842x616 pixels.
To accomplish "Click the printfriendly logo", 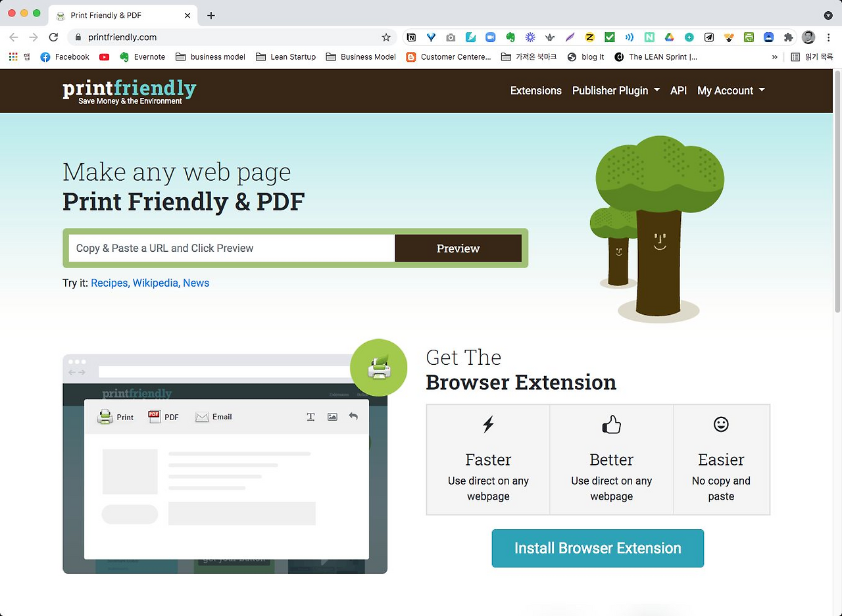I will tap(130, 92).
